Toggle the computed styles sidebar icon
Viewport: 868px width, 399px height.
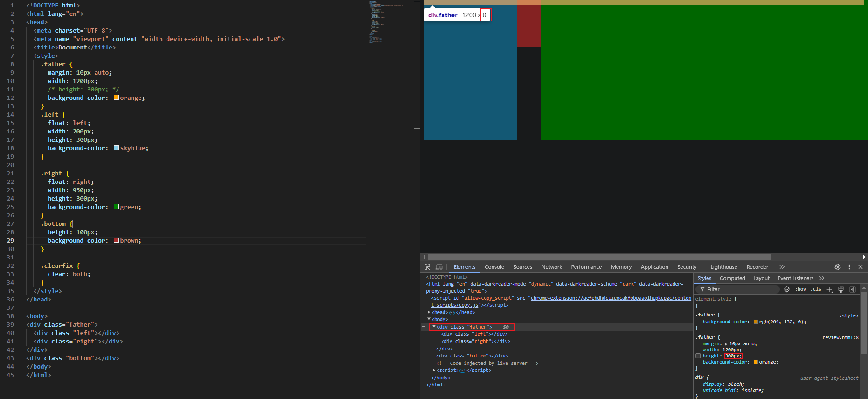(853, 289)
